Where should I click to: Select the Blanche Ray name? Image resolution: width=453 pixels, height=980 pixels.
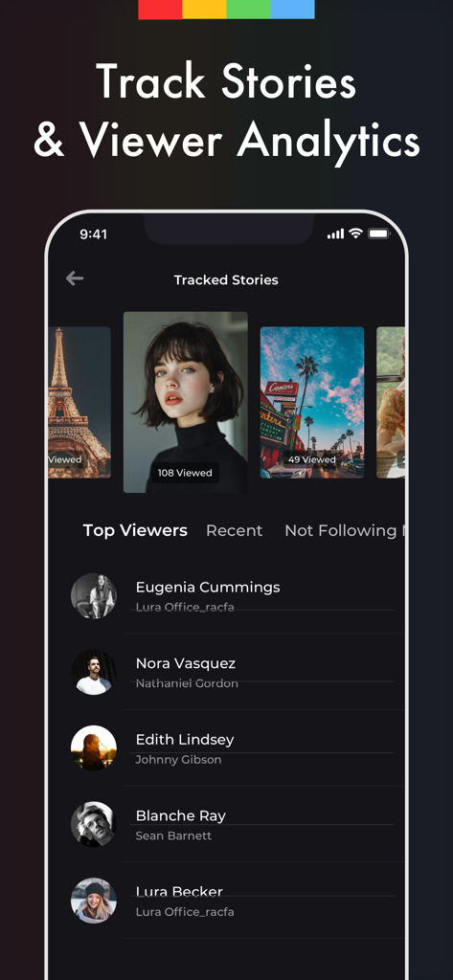181,815
